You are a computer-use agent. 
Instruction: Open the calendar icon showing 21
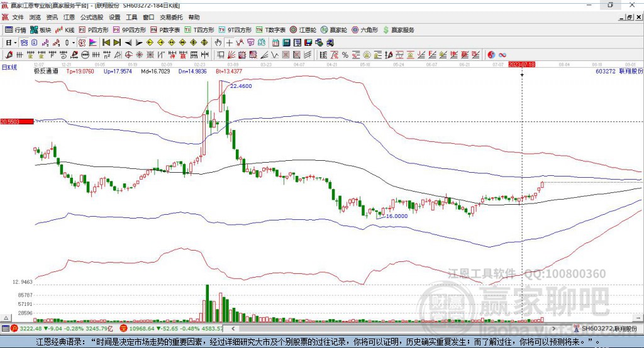(x=275, y=43)
